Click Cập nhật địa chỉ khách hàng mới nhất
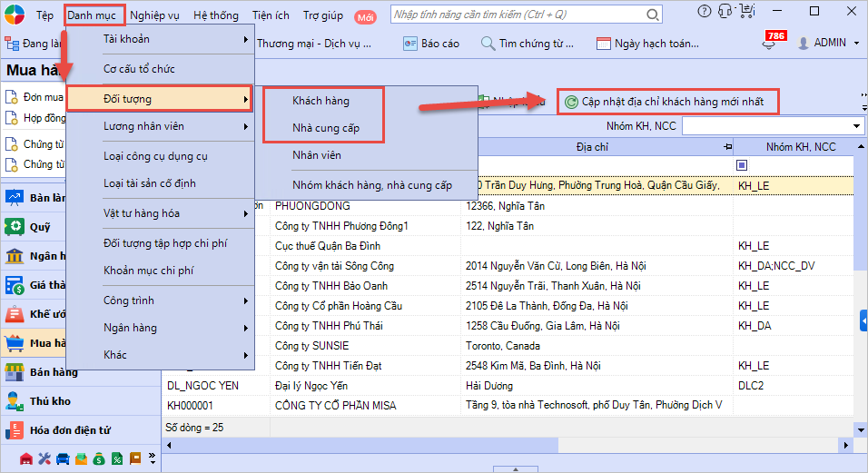This screenshot has width=868, height=473. [x=669, y=102]
